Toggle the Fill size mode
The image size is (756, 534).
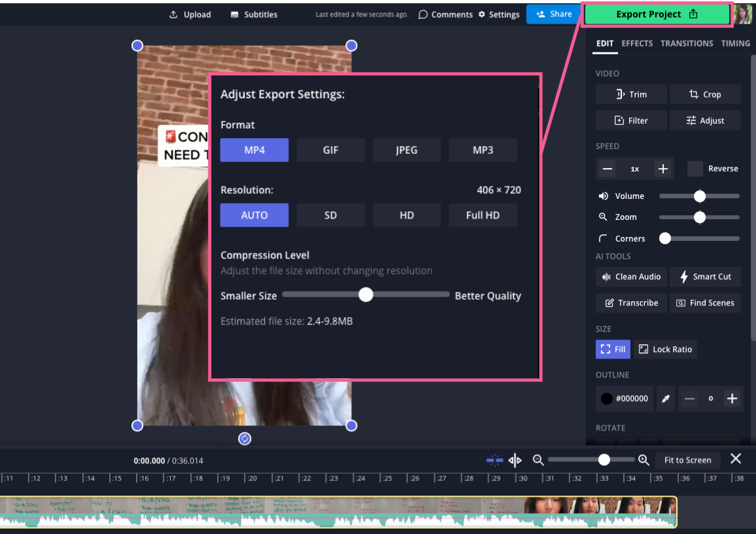click(x=612, y=349)
